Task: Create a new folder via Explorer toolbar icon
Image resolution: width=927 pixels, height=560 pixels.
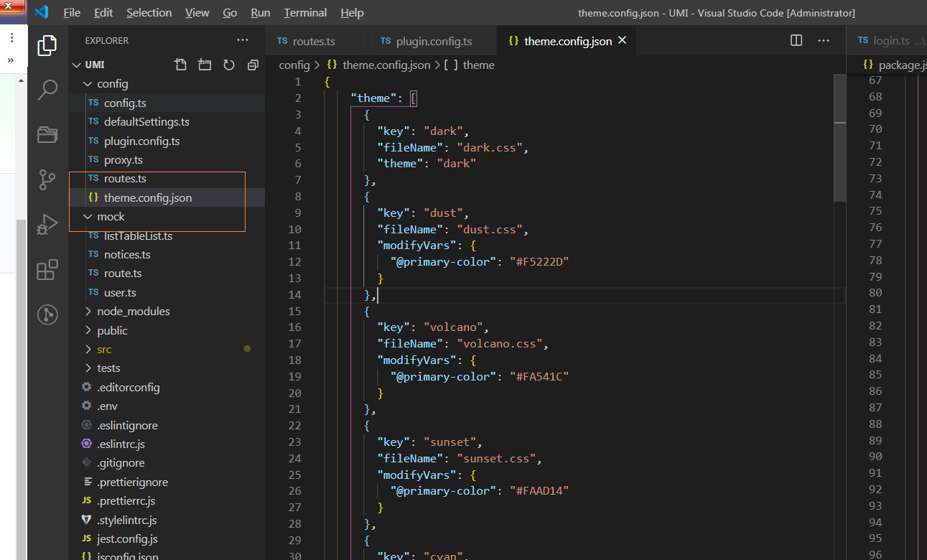Action: pyautogui.click(x=205, y=64)
